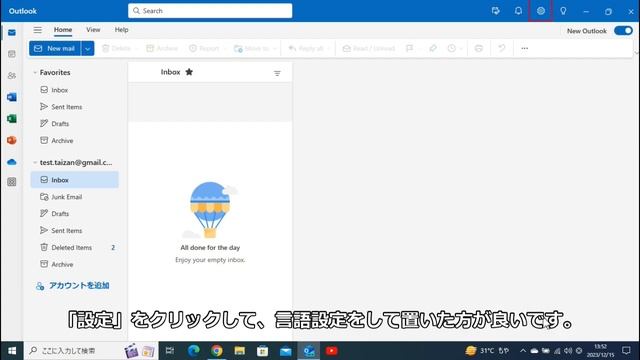The width and height of the screenshot is (640, 360).
Task: Open more ribbon options ellipsis
Action: [x=524, y=49]
